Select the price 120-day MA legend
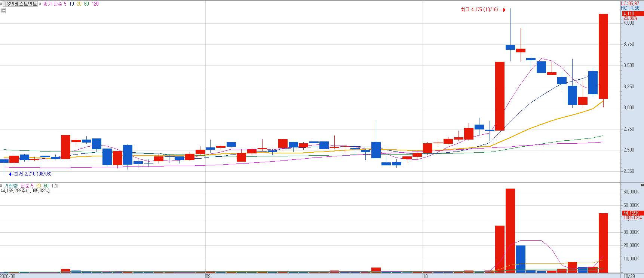Image resolution: width=644 pixels, height=278 pixels. (95, 4)
